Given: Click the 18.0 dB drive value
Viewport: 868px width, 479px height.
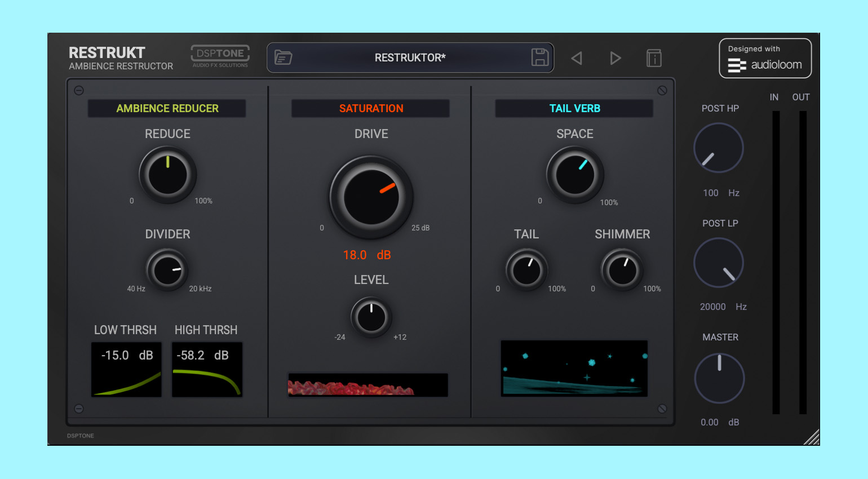Looking at the screenshot, I should 367,255.
